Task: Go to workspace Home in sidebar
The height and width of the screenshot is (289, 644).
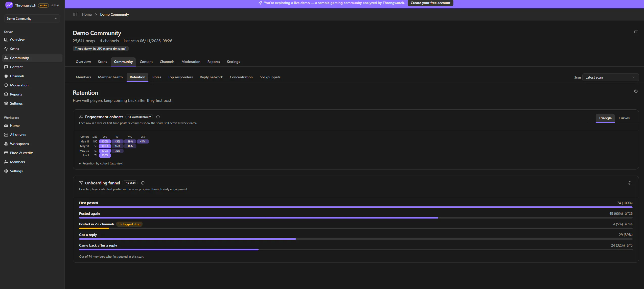Action: tap(32, 126)
